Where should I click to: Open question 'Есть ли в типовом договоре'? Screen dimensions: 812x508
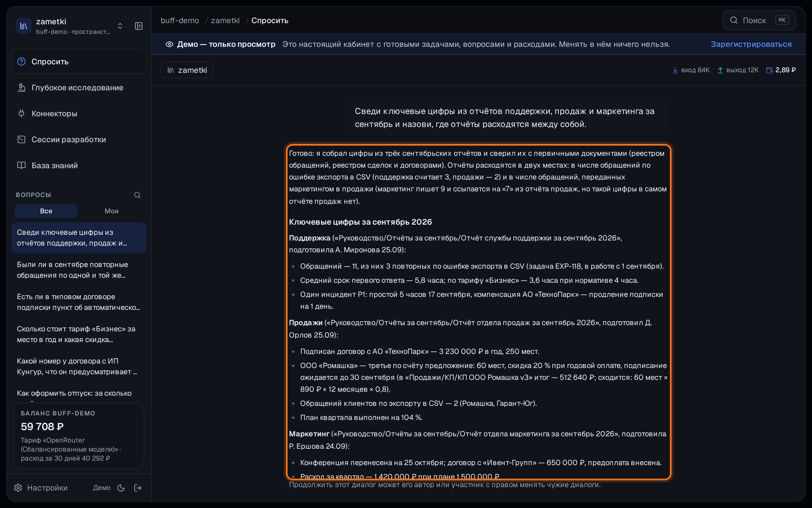coord(79,302)
